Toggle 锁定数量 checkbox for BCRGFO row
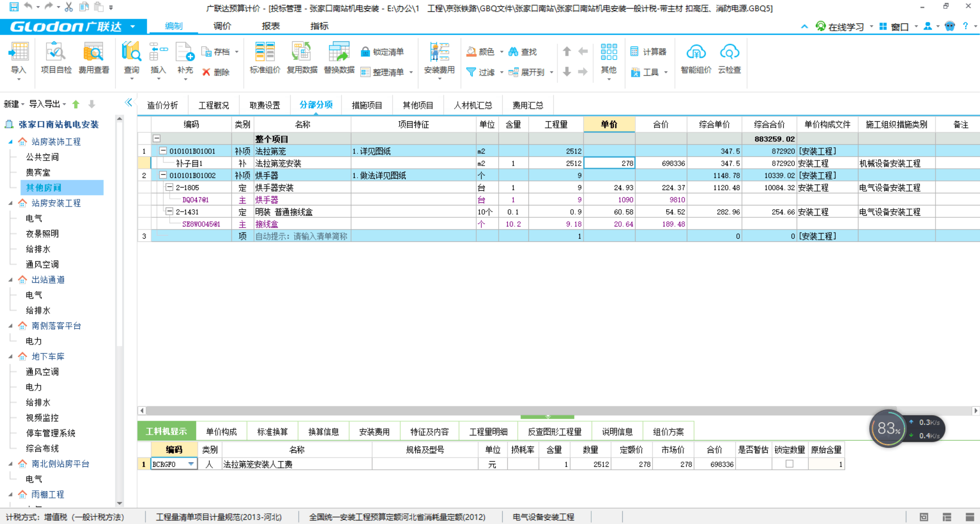Image resolution: width=980 pixels, height=524 pixels. [789, 464]
